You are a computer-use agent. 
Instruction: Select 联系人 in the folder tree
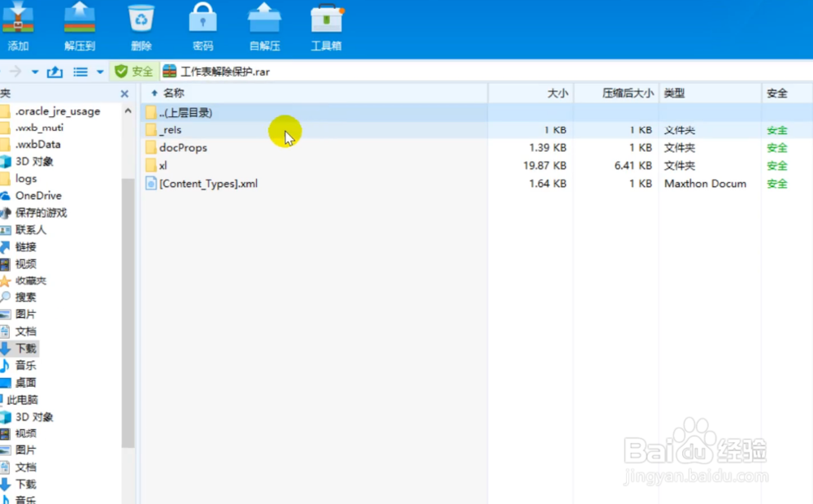31,230
